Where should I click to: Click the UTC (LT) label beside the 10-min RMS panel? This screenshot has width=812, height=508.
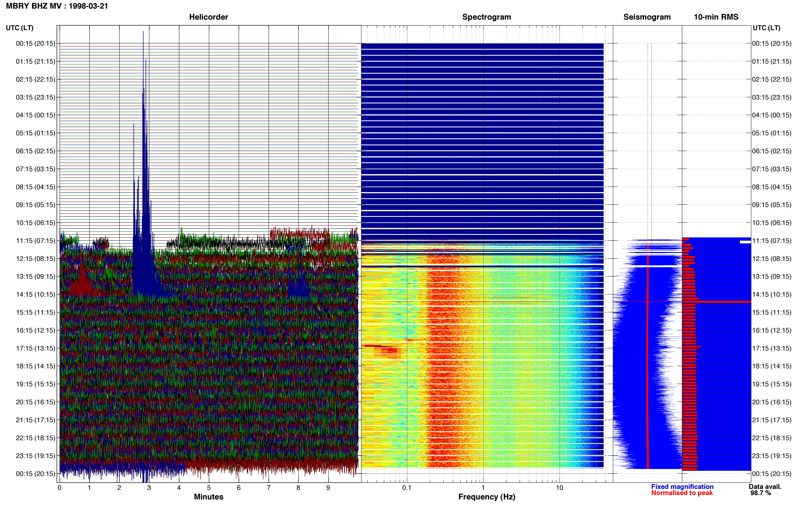pyautogui.click(x=766, y=28)
